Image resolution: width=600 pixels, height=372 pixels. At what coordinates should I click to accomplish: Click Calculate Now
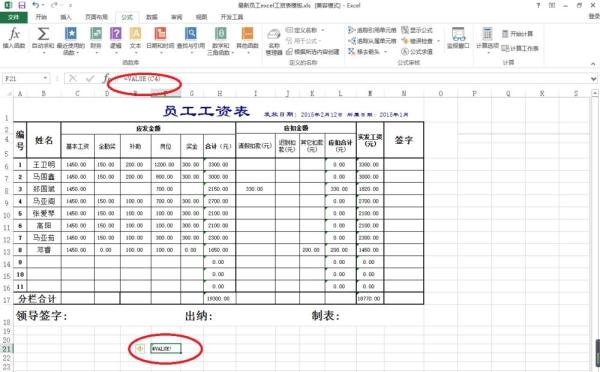pos(517,34)
